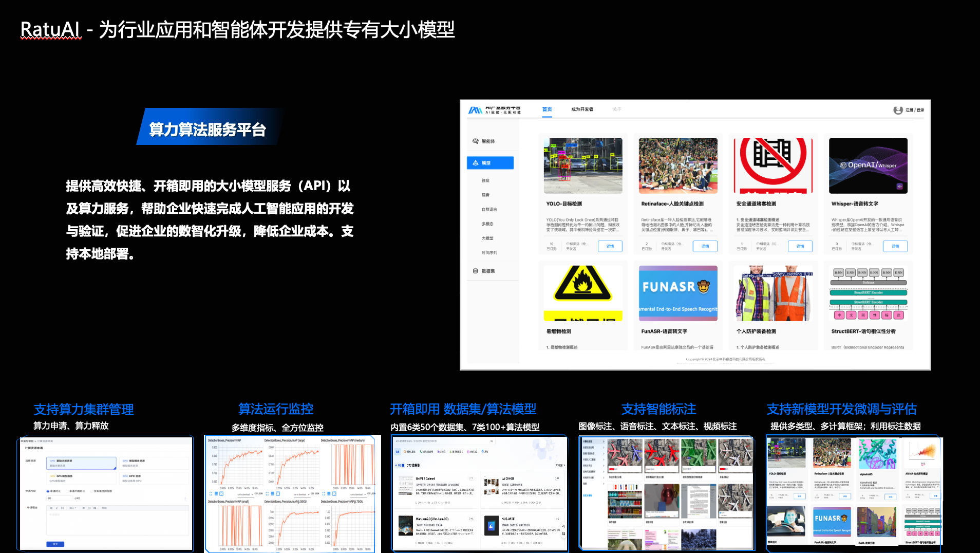The width and height of the screenshot is (980, 553).
Task: Open the NUS-WIDE dataset entry
Action: (522, 529)
